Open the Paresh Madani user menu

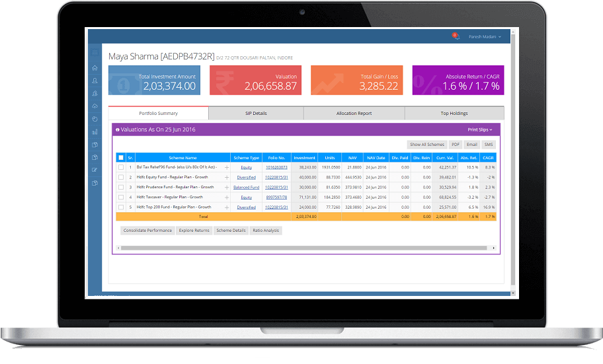click(x=485, y=36)
